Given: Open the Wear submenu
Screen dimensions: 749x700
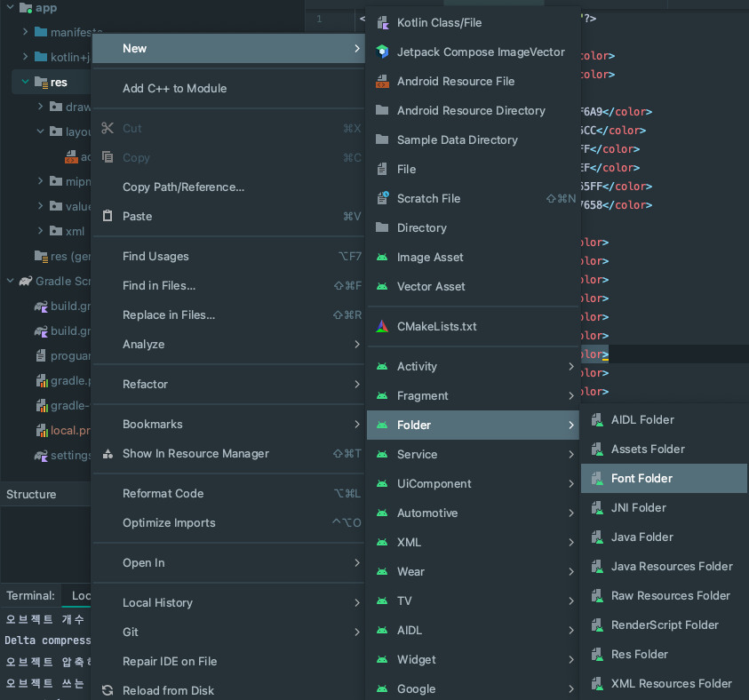Looking at the screenshot, I should pos(473,571).
